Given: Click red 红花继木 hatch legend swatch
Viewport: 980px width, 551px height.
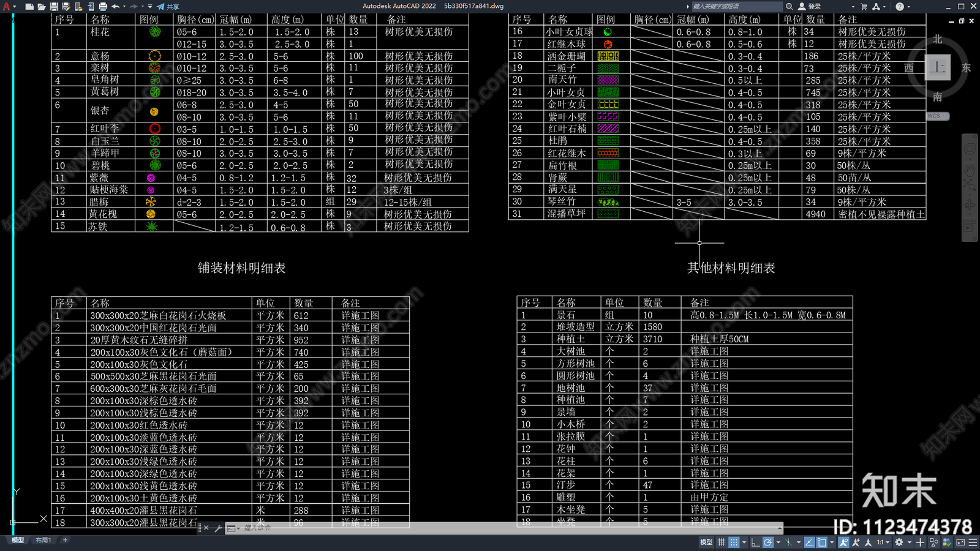Looking at the screenshot, I should pos(608,153).
